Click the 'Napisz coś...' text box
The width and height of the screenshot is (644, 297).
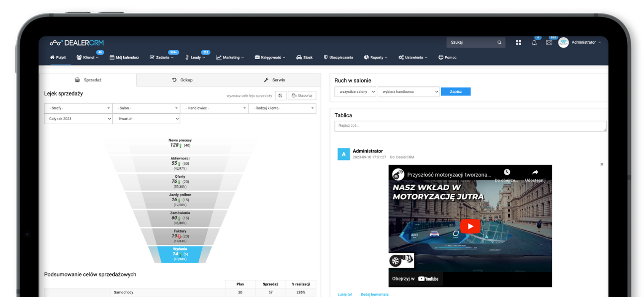471,126
